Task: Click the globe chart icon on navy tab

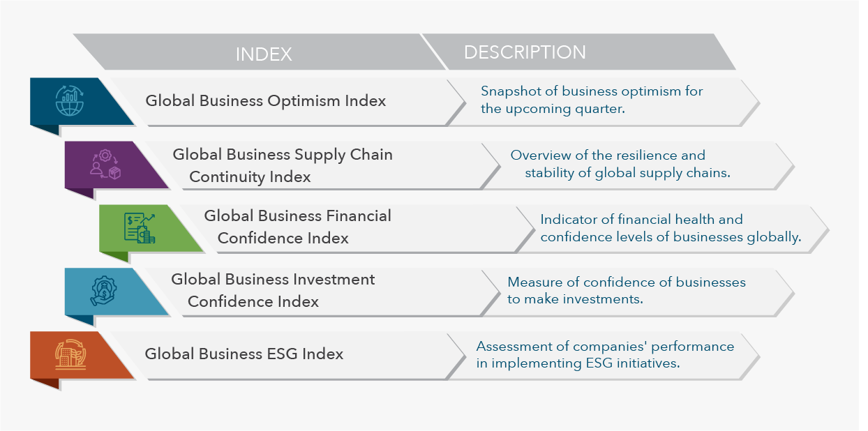Action: coord(69,100)
